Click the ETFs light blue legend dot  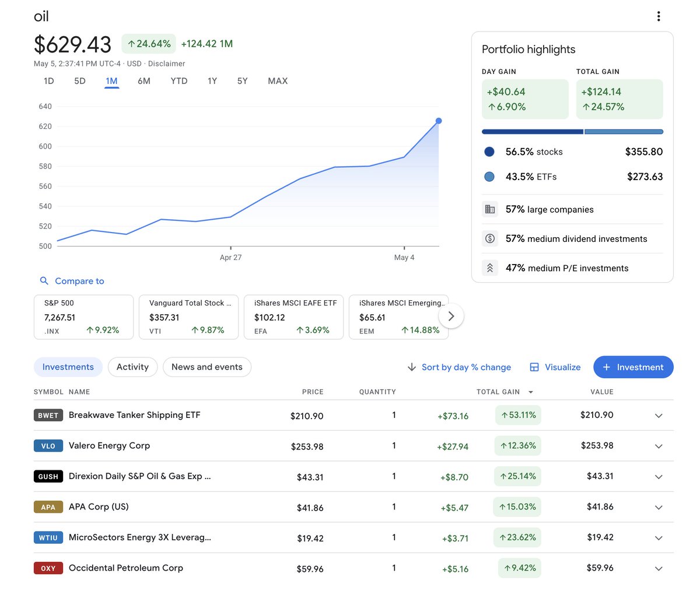point(489,177)
